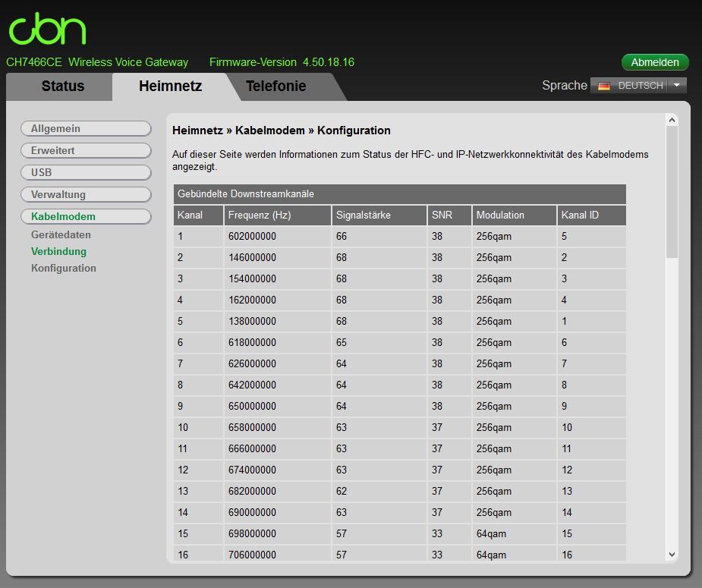
Task: Click frequency value 658000000
Action: pyautogui.click(x=252, y=427)
